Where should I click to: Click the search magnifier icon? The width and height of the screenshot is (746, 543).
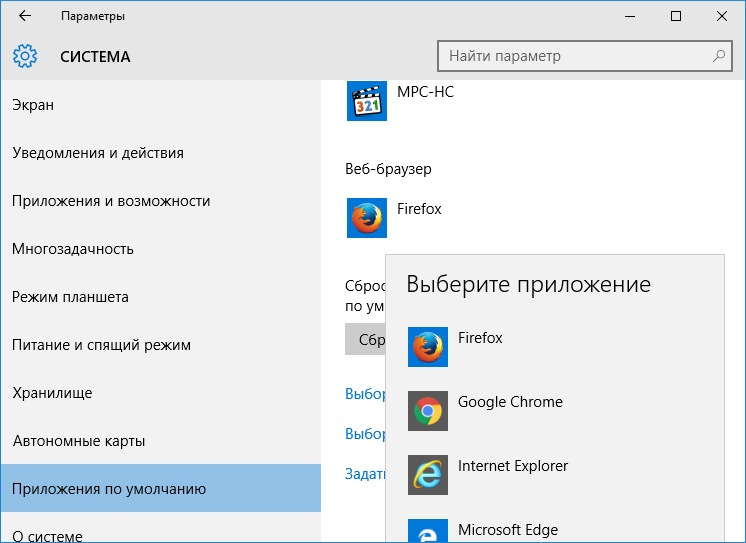[x=719, y=56]
